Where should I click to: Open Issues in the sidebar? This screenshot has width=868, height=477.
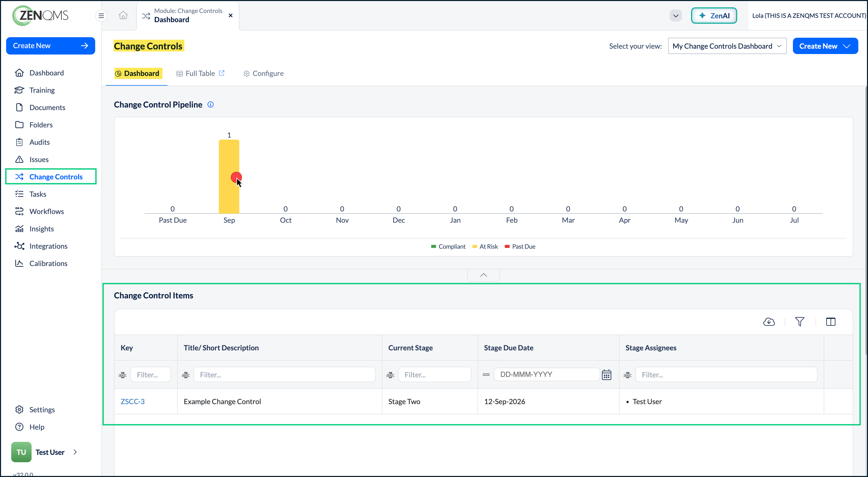click(x=39, y=159)
